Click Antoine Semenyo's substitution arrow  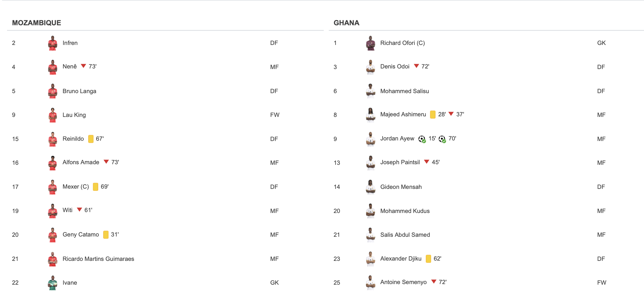pos(434,282)
